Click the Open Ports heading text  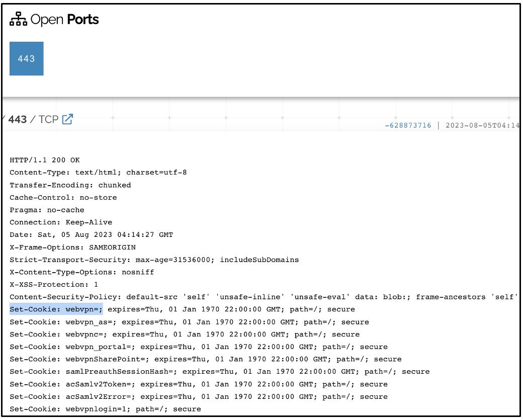coord(64,20)
